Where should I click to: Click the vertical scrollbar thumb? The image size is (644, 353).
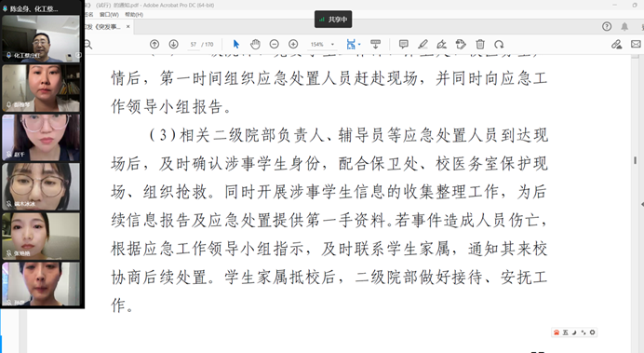(635, 160)
